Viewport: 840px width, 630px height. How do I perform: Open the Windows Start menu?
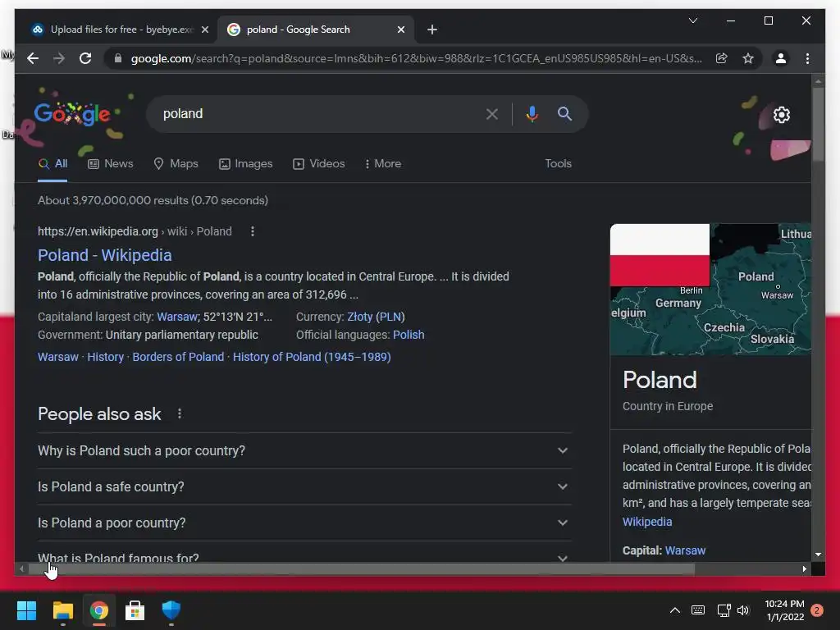[26, 610]
